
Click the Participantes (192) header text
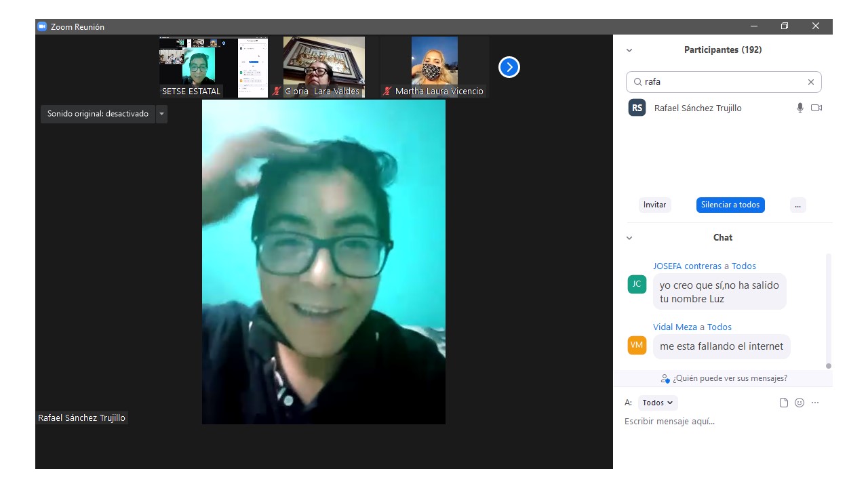[x=723, y=50]
